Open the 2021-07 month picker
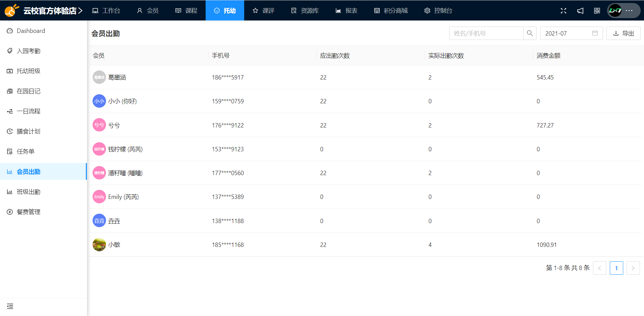644x316 pixels. click(572, 33)
